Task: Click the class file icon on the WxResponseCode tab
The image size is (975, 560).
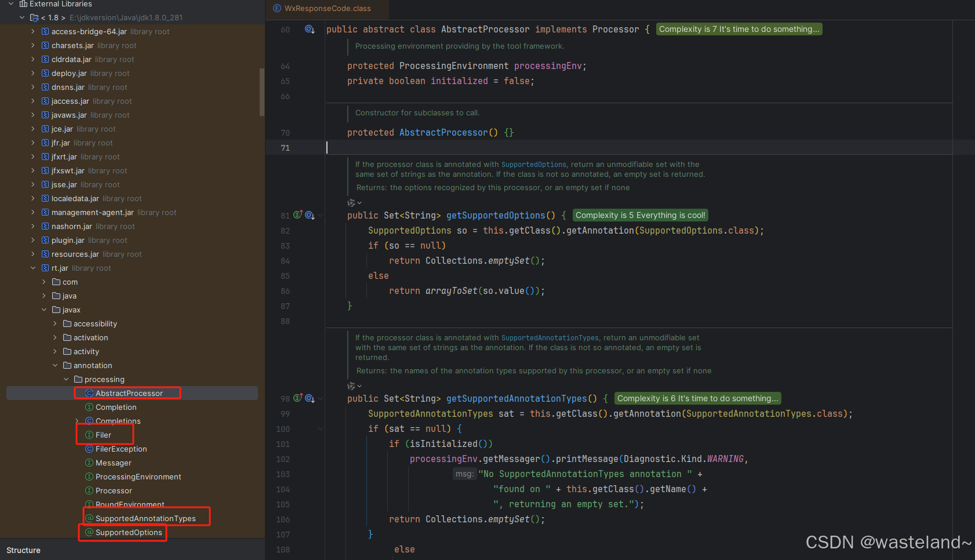Action: coord(277,9)
